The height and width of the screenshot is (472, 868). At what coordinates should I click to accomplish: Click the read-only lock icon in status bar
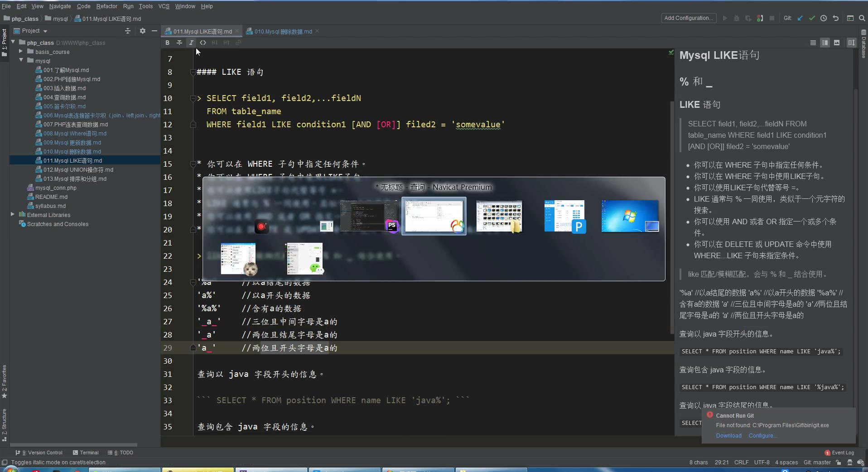[x=839, y=462]
